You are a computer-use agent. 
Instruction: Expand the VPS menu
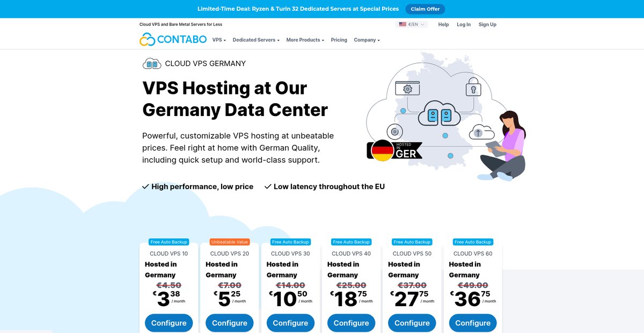(219, 40)
